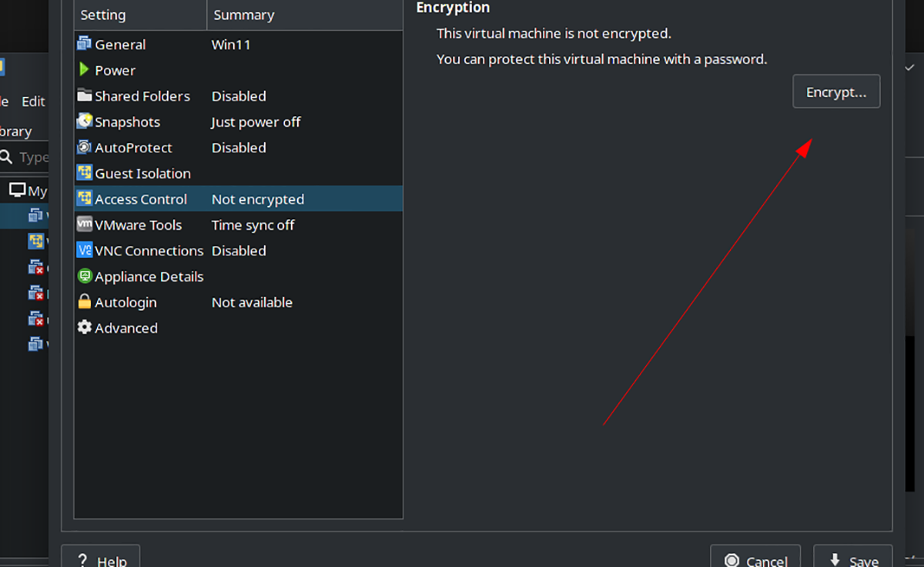This screenshot has width=924, height=567.
Task: Click the Win11 summary value
Action: coord(231,45)
